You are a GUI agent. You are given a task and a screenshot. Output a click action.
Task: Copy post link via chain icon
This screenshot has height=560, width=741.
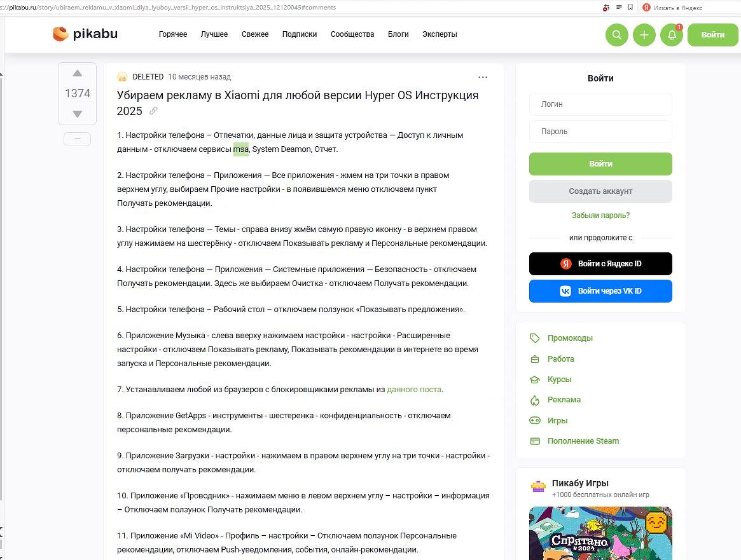tap(153, 111)
